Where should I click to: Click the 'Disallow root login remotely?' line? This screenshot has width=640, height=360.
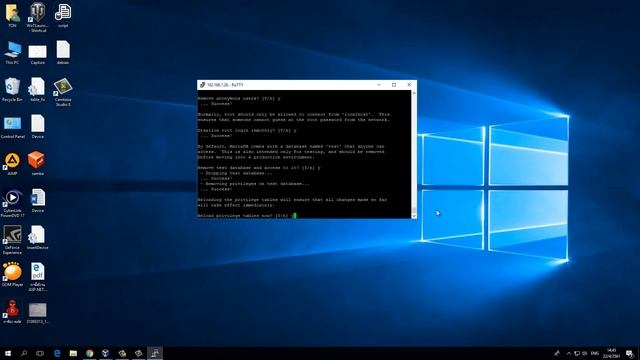[247, 131]
